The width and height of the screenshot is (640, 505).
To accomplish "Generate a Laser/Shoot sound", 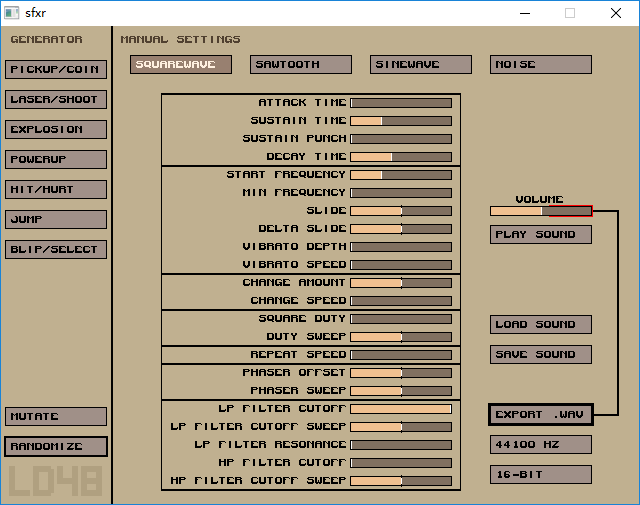I will [x=56, y=100].
